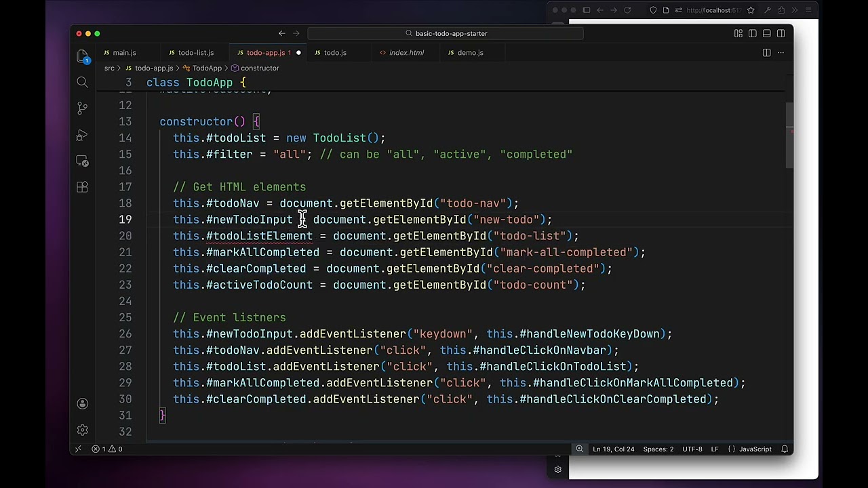Open the Explorer view in activity bar

pyautogui.click(x=83, y=56)
